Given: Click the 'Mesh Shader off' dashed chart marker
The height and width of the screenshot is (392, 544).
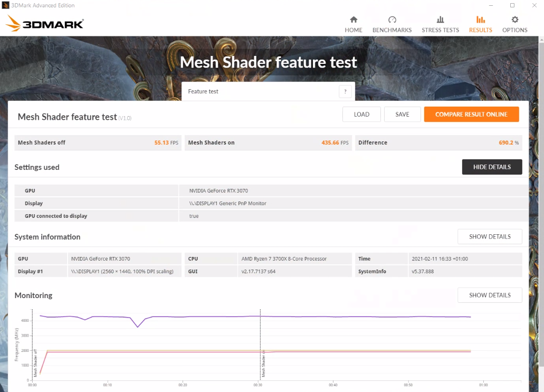Looking at the screenshot, I should pos(33,345).
